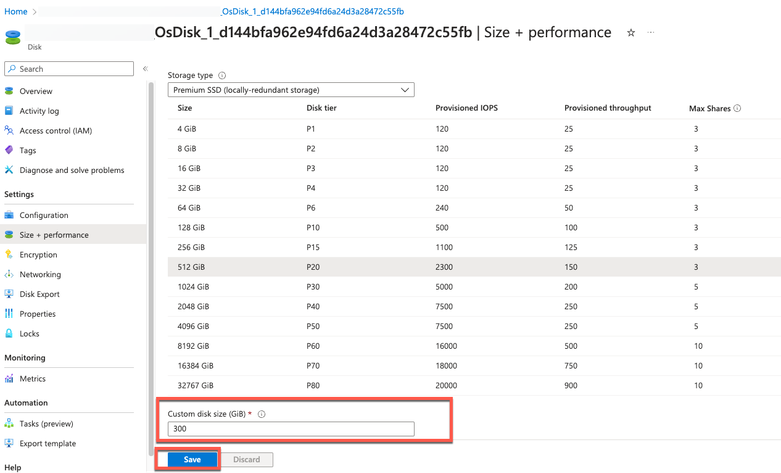Open the Storage type dropdown

[291, 90]
